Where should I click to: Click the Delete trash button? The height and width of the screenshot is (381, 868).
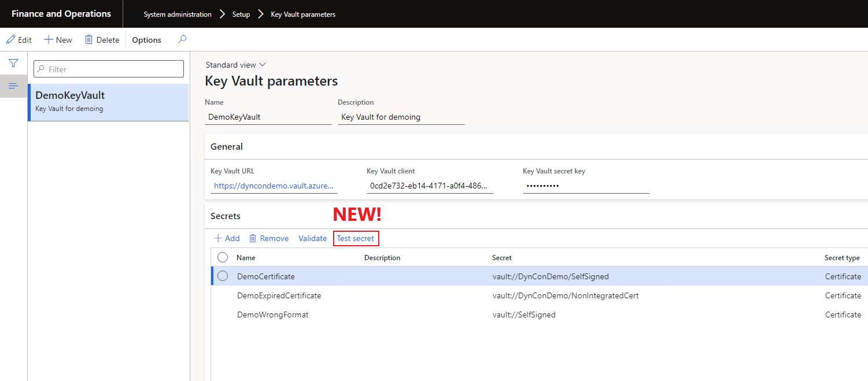tap(102, 40)
